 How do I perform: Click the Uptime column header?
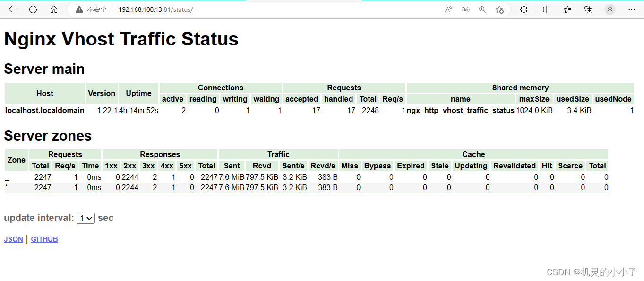coord(138,93)
